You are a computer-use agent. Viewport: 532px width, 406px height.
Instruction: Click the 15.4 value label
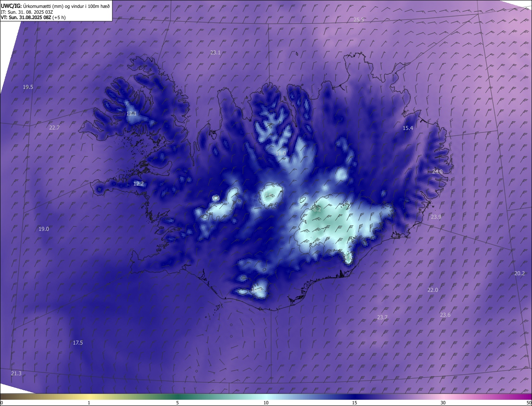click(x=408, y=128)
